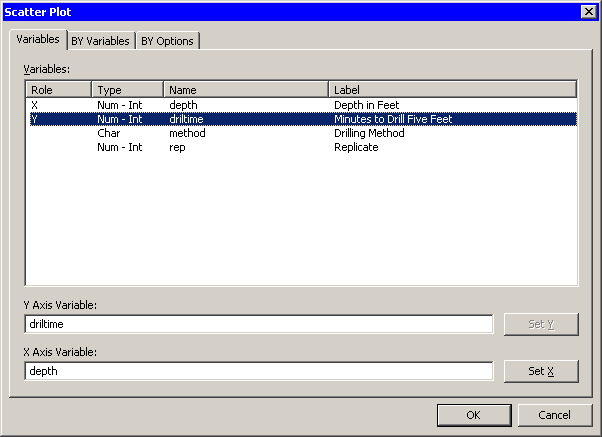Click the Label column header
Image resolution: width=602 pixels, height=437 pixels.
(452, 89)
